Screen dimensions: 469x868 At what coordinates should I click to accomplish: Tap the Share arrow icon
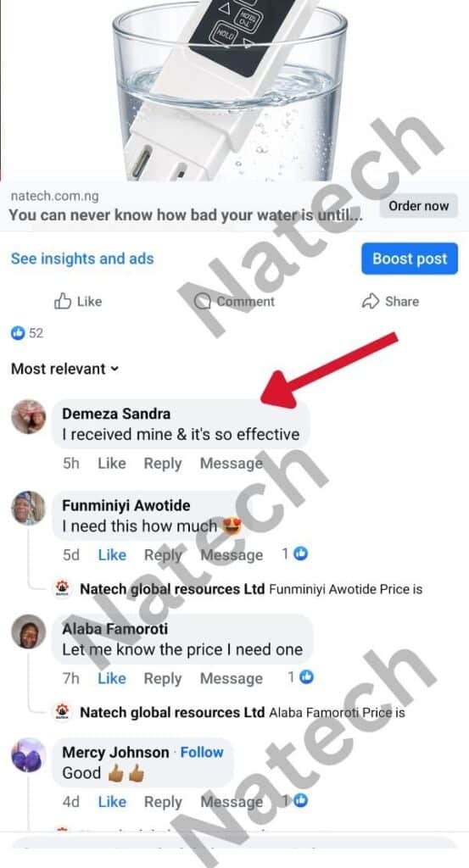pos(370,301)
